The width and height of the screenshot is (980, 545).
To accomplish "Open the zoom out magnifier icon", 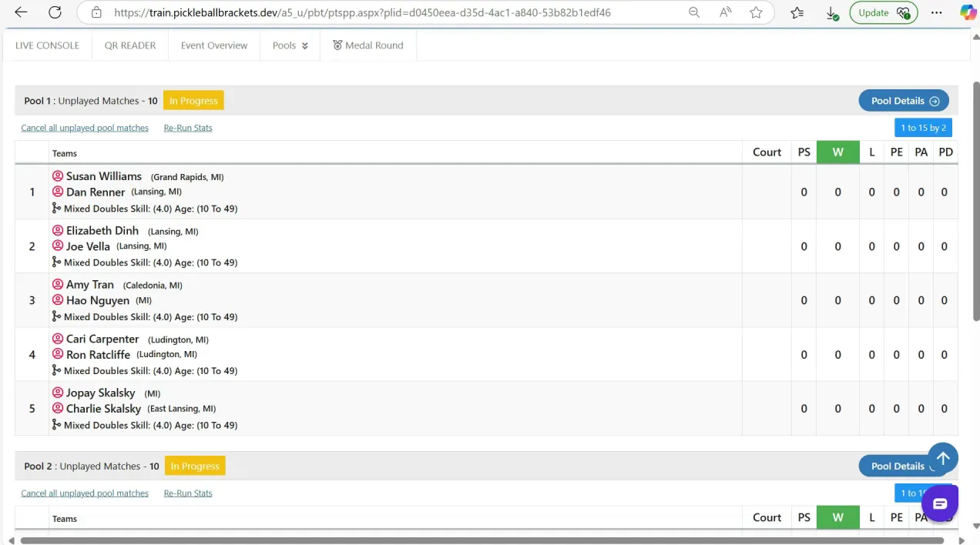I will point(694,12).
